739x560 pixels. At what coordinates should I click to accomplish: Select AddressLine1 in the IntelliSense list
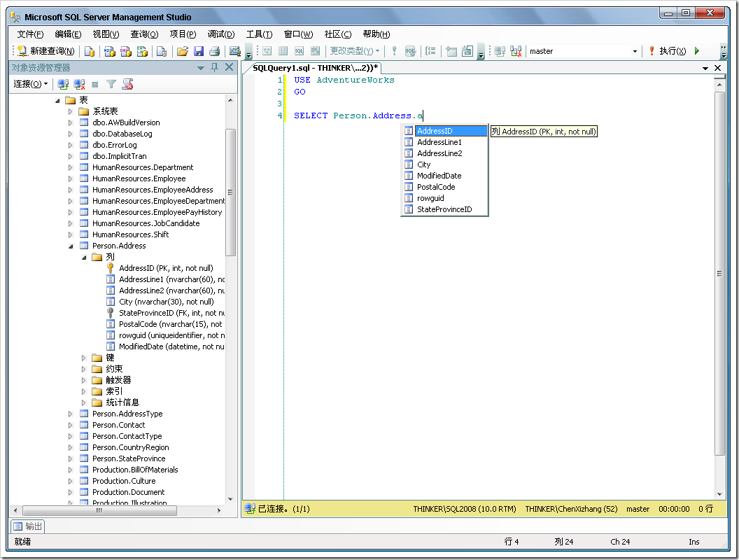tap(444, 142)
